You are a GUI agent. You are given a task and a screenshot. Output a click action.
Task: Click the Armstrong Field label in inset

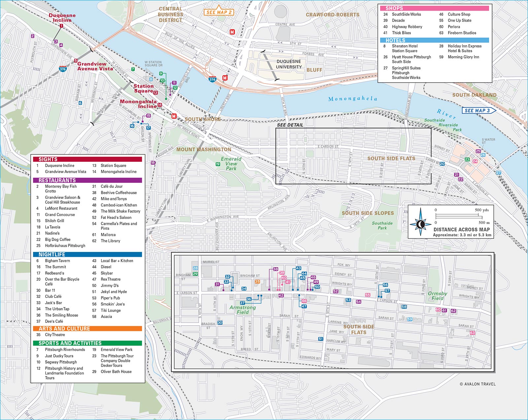tap(243, 310)
